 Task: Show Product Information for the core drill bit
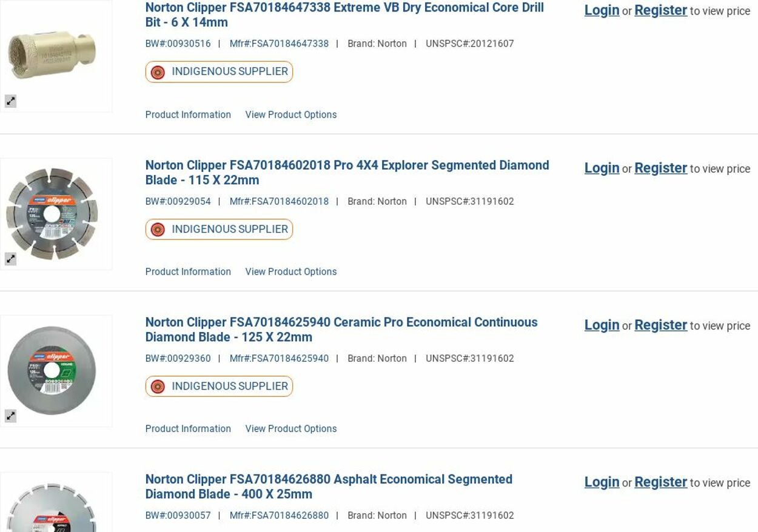[x=188, y=115]
